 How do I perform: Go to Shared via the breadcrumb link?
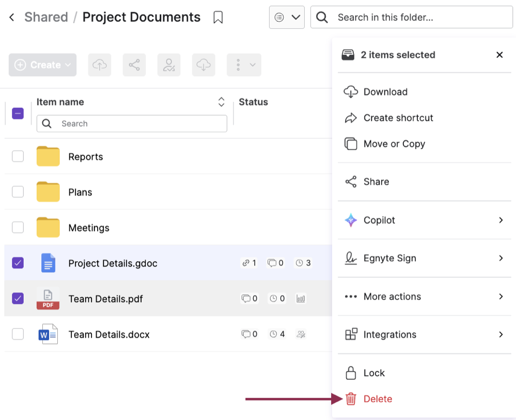46,17
